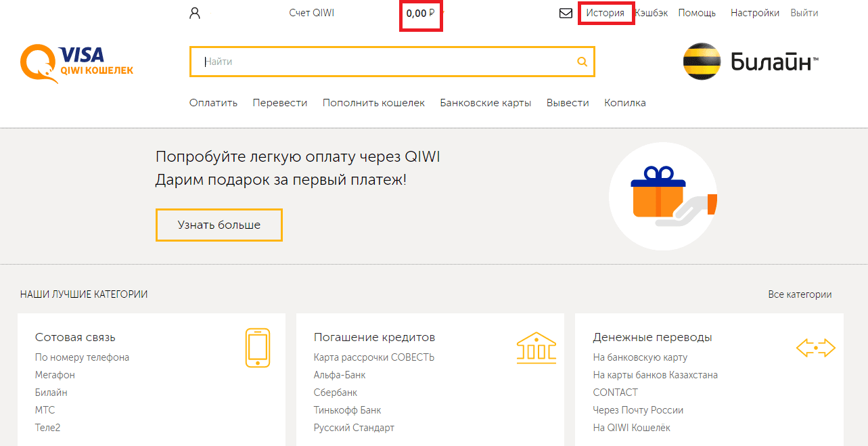The image size is (868, 446).
Task: Open Все категории link
Action: point(800,294)
